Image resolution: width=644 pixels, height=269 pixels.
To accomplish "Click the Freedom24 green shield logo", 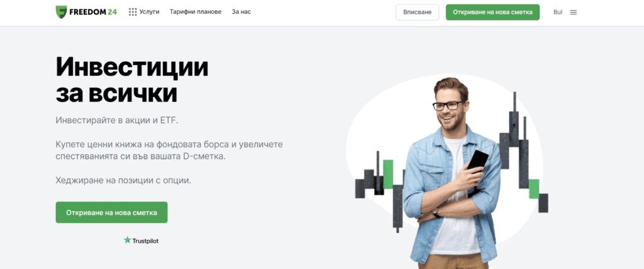I will [x=61, y=12].
